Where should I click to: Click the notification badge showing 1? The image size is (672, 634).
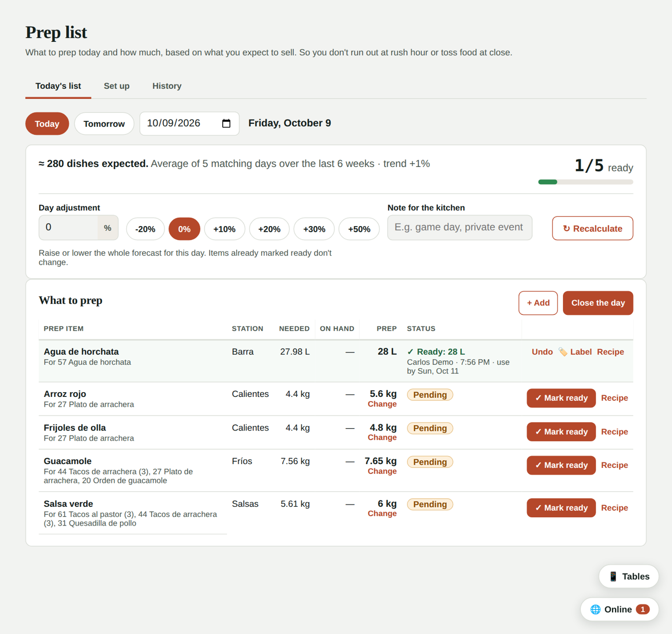[x=643, y=609]
